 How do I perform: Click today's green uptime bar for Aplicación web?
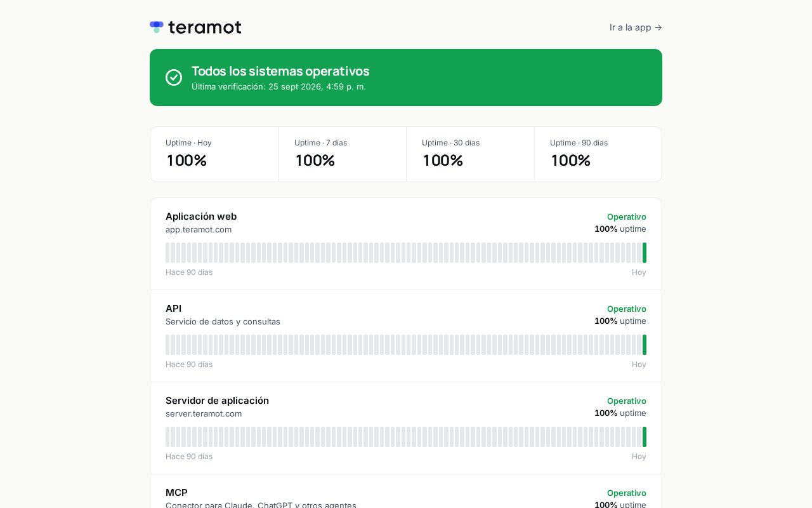point(645,253)
